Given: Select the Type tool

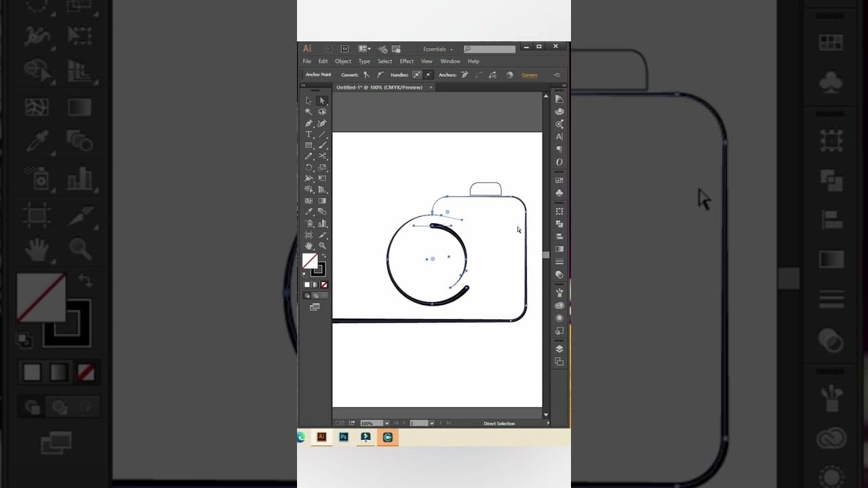Looking at the screenshot, I should click(309, 134).
